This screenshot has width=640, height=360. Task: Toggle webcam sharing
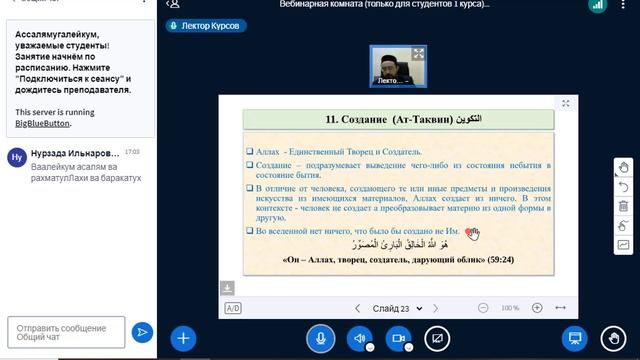coord(398,338)
